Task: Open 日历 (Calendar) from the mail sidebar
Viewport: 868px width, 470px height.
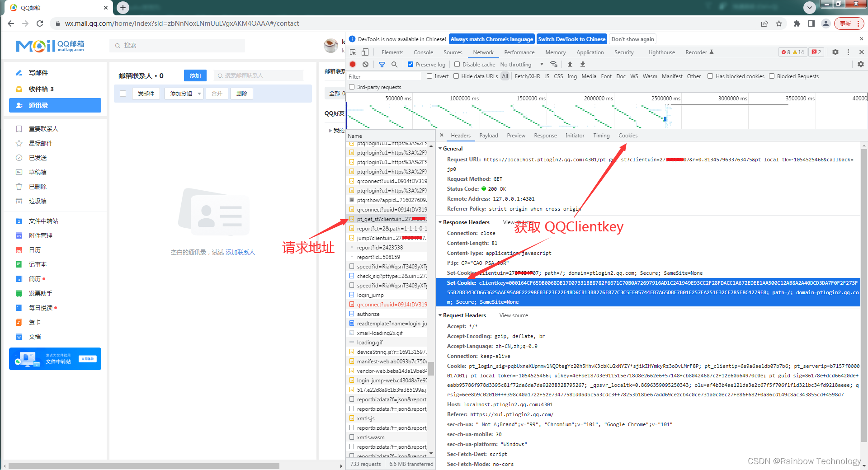Action: click(x=35, y=249)
